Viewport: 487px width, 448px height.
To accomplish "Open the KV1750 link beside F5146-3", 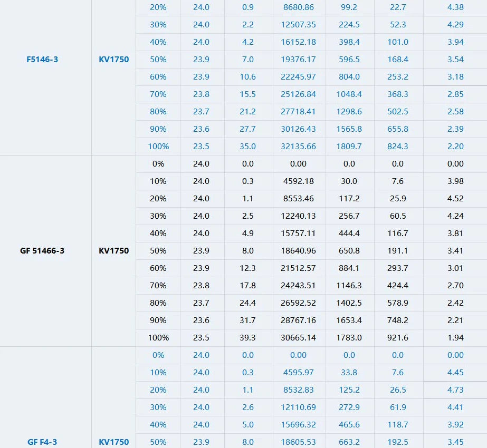I will [x=113, y=60].
